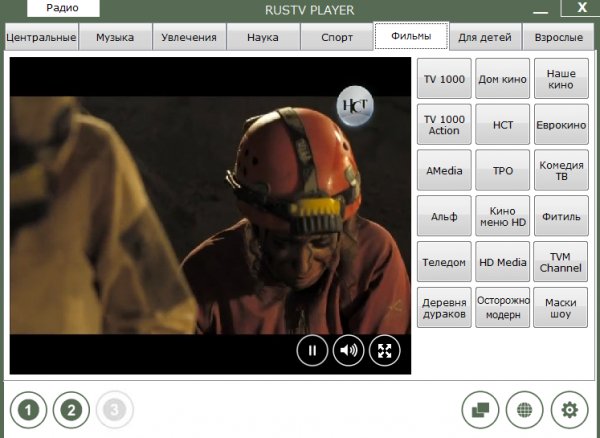Switch to the Музыка category tab

tap(115, 37)
